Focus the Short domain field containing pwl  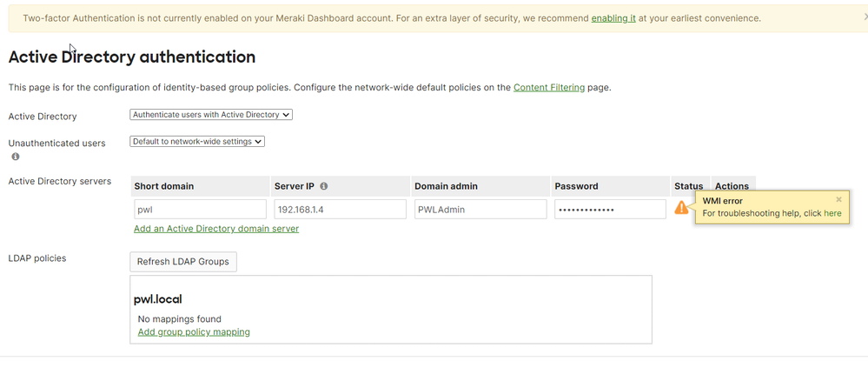[200, 209]
